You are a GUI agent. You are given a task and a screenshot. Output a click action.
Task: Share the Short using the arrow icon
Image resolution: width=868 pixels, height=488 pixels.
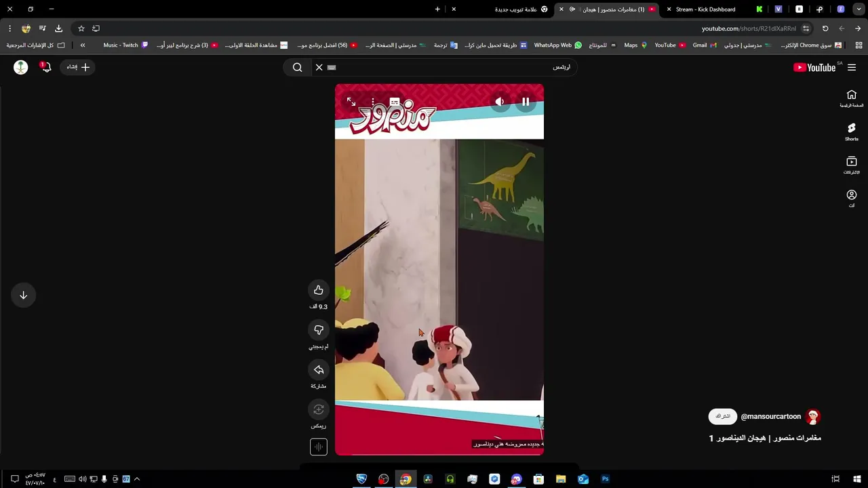pos(319,370)
